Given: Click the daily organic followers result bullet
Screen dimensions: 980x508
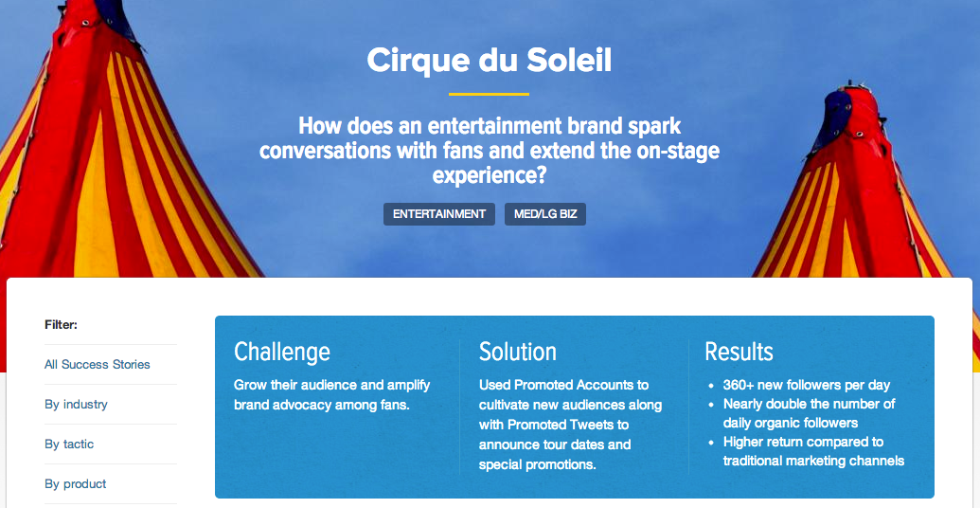Looking at the screenshot, I should [x=810, y=413].
